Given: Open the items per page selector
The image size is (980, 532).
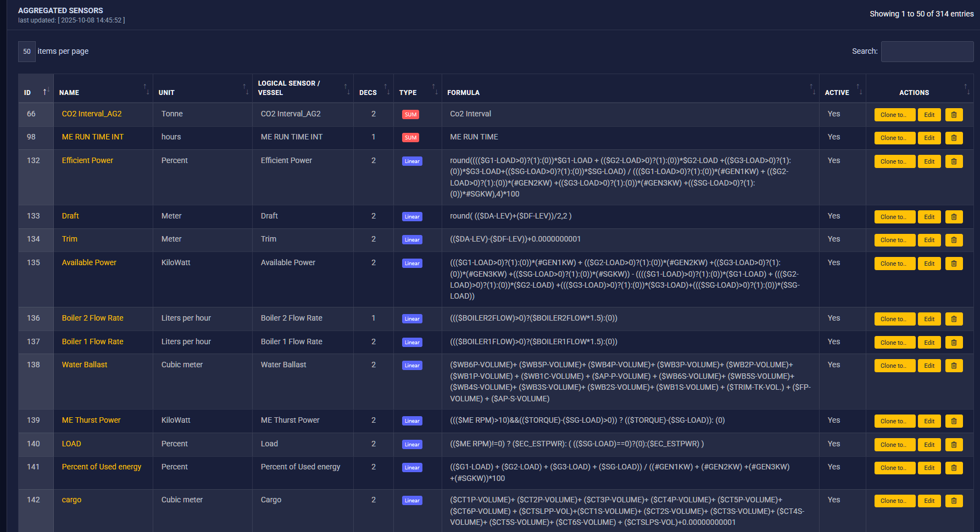Looking at the screenshot, I should click(27, 51).
